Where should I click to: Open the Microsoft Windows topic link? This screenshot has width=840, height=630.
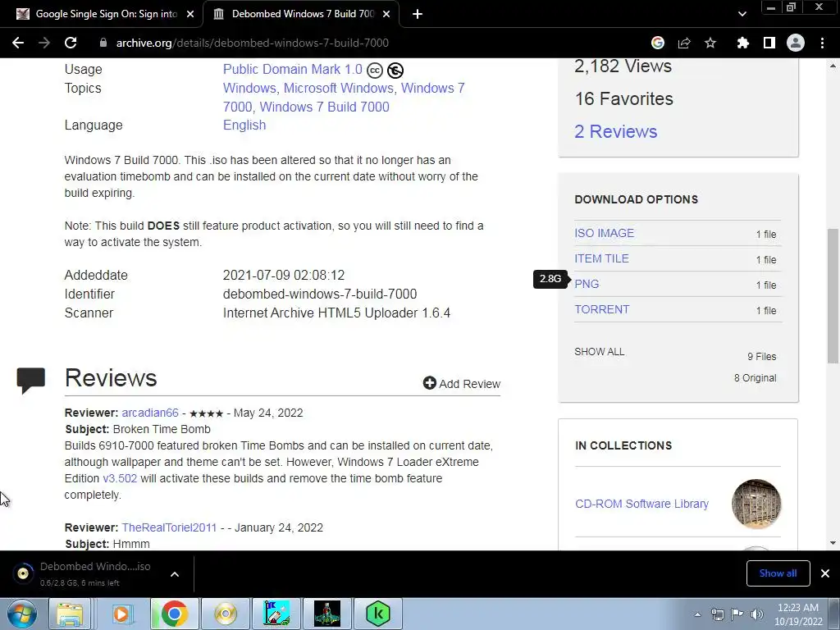339,88
